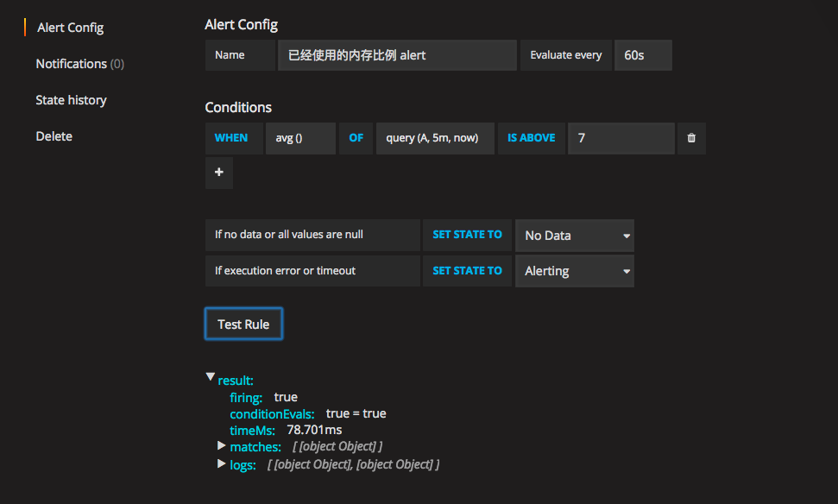Edit the Evaluate every 60s field

(x=643, y=55)
